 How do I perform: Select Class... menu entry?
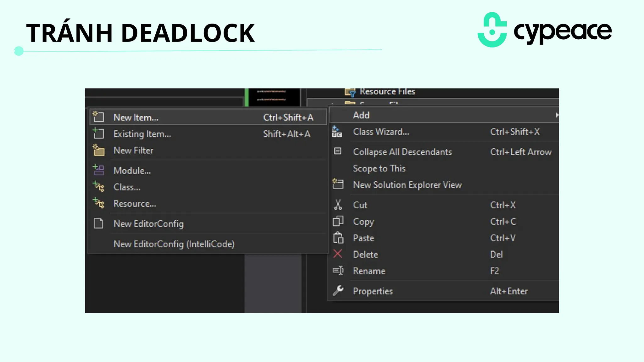[x=208, y=187]
